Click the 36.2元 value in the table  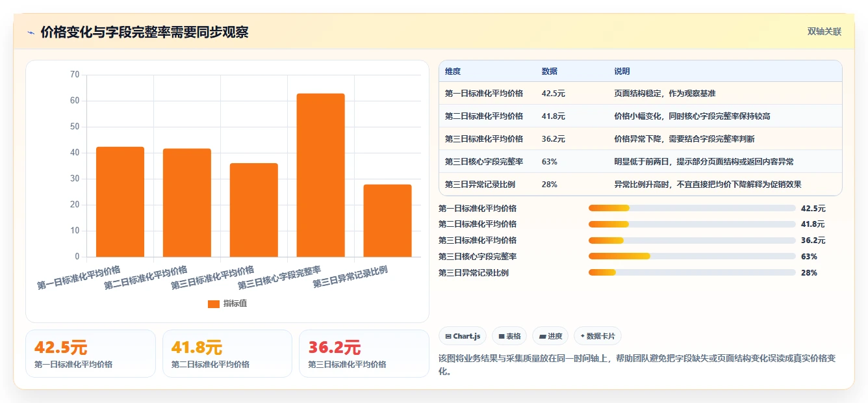point(554,139)
